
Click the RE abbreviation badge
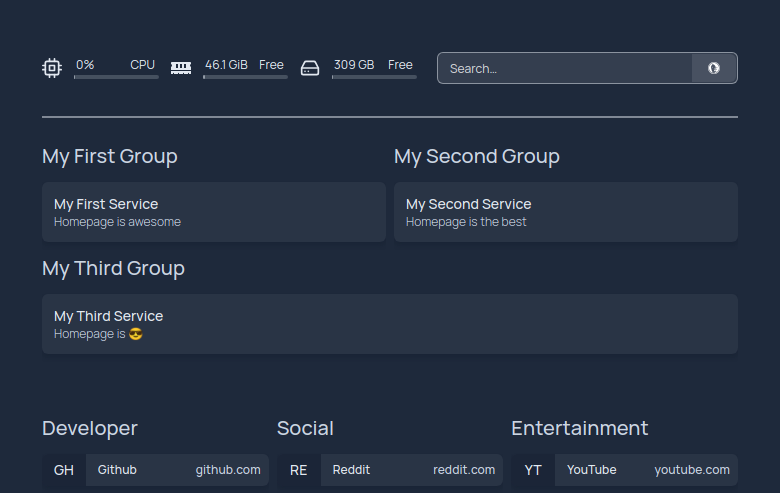pos(298,470)
